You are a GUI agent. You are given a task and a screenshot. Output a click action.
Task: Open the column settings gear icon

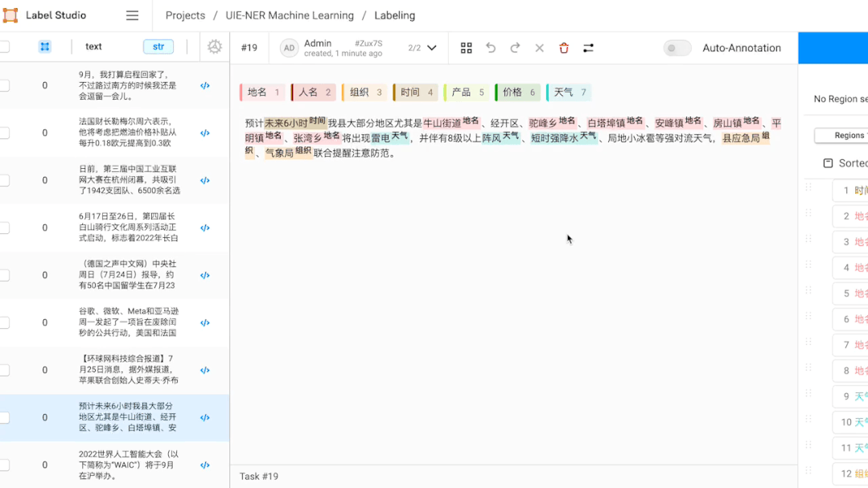[x=214, y=47]
